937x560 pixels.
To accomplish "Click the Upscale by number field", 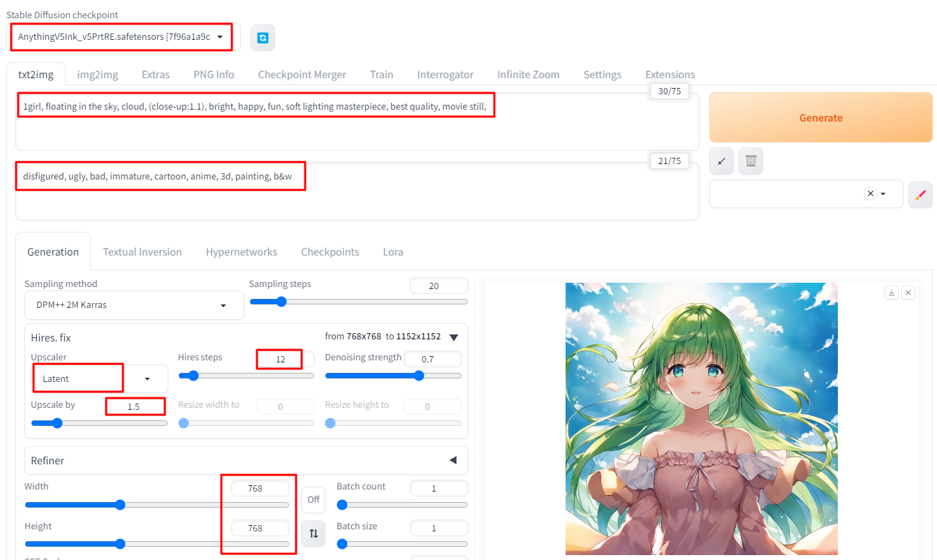I will coord(138,406).
